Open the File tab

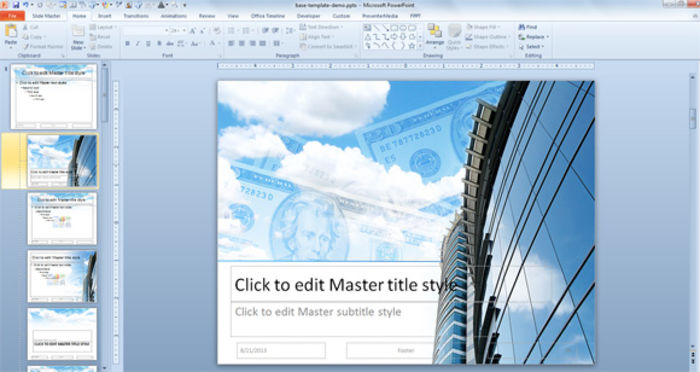pos(12,16)
